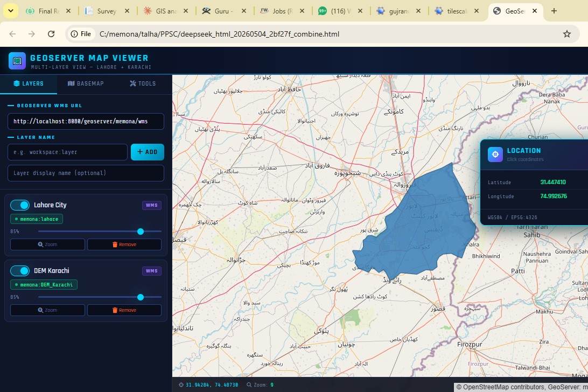
Task: Open the Tools tab
Action: pos(143,83)
